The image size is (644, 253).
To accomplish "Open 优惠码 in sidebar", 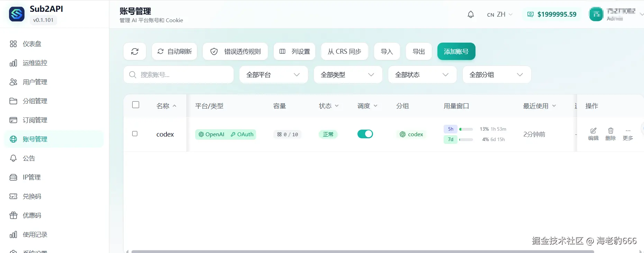I will point(54,216).
